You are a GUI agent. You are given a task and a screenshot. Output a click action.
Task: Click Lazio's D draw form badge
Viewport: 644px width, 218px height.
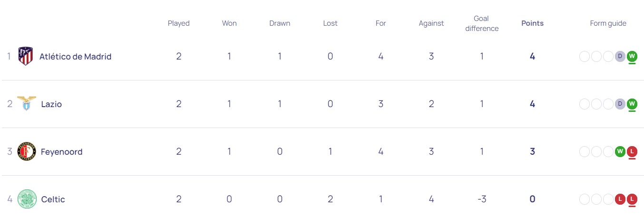click(x=620, y=104)
